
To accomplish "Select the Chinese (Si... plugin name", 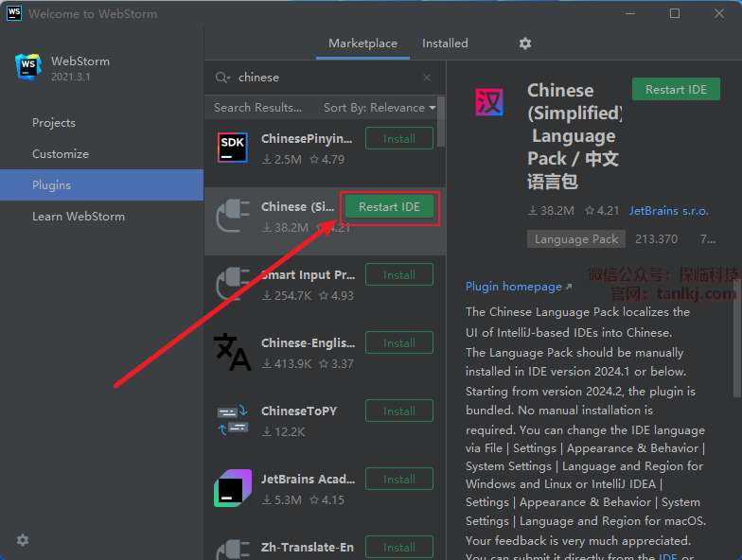I will tap(297, 206).
